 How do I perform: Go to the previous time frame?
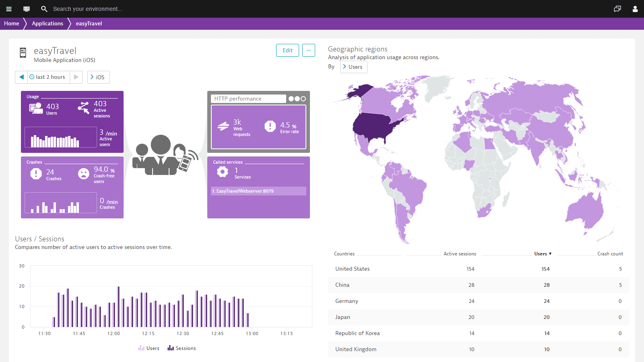(x=21, y=77)
